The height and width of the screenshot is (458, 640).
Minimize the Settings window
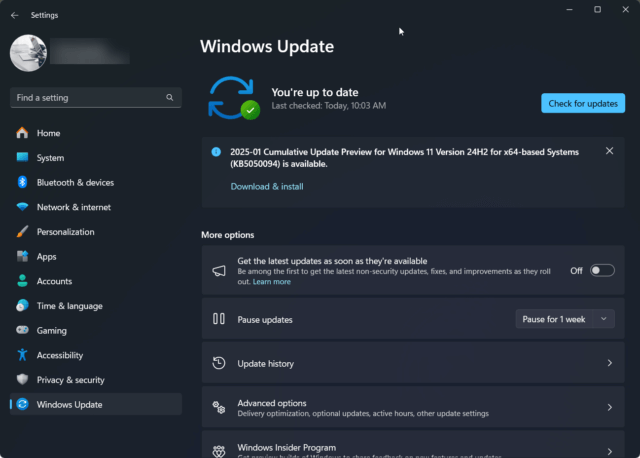coord(569,9)
